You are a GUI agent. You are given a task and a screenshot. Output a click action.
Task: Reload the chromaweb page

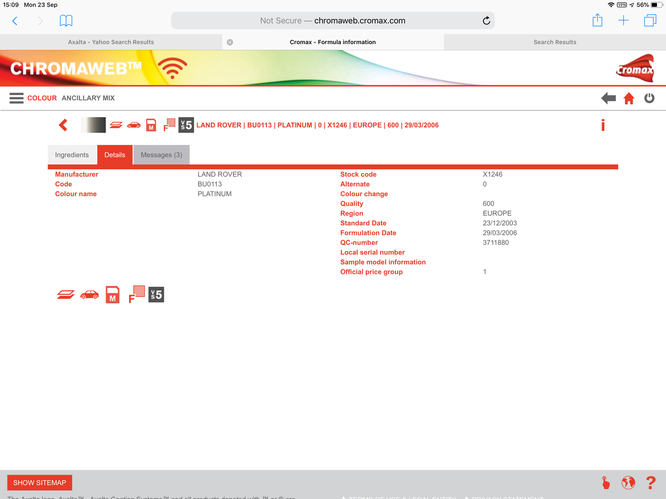pos(486,20)
